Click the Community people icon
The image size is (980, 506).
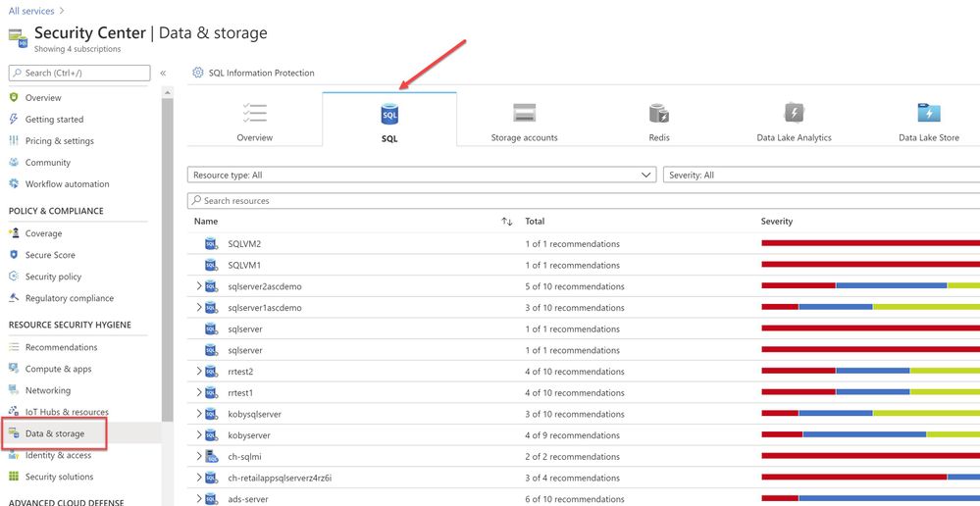click(14, 162)
